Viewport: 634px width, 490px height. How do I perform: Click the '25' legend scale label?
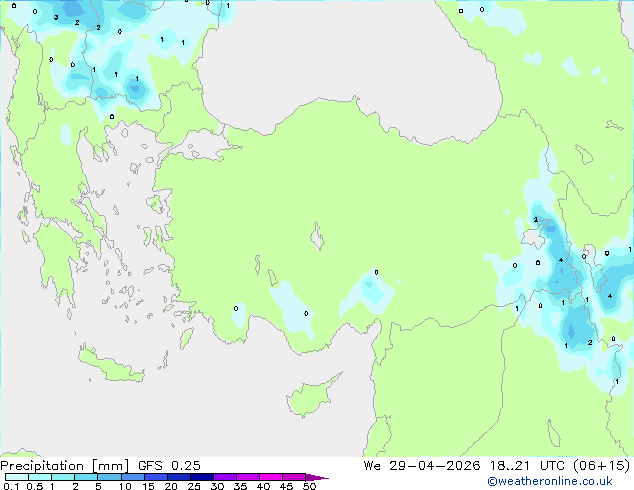point(194,486)
